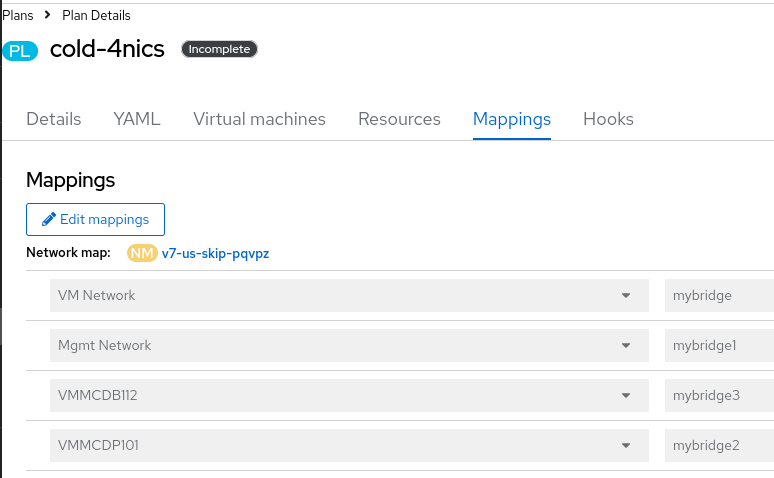Click the NM network map badge
This screenshot has height=478, width=774.
pyautogui.click(x=142, y=254)
